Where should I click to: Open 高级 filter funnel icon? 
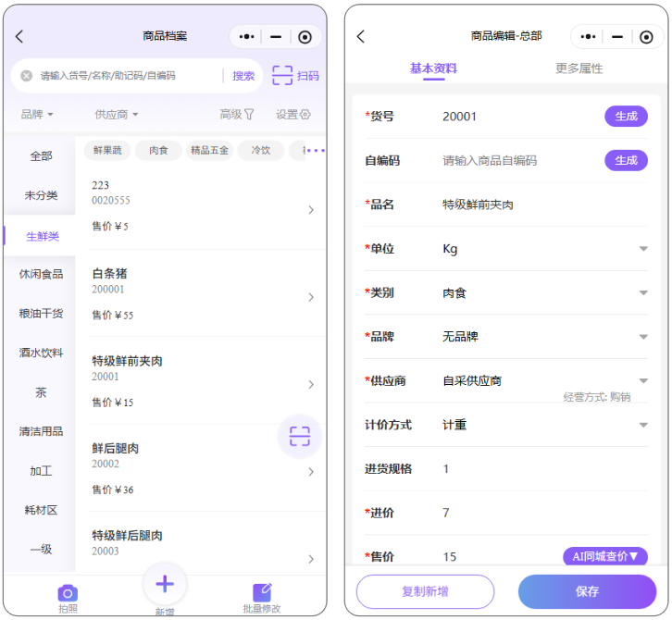249,115
